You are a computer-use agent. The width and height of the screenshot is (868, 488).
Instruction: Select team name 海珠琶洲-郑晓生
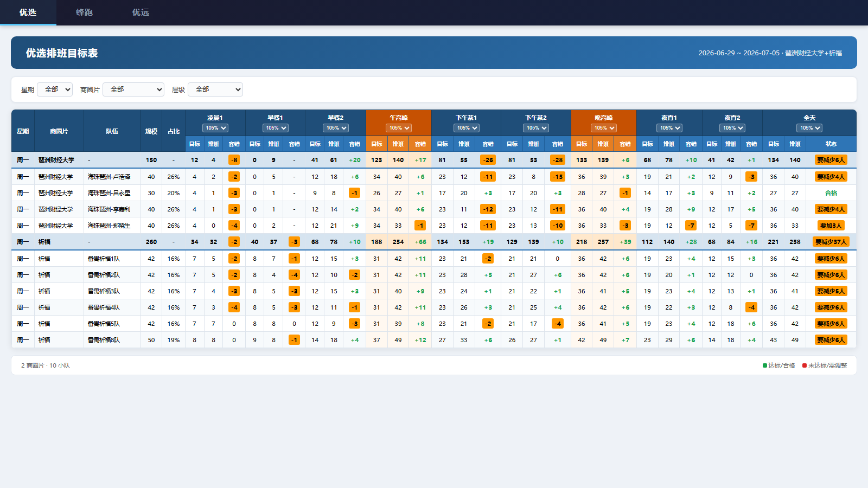[109, 226]
